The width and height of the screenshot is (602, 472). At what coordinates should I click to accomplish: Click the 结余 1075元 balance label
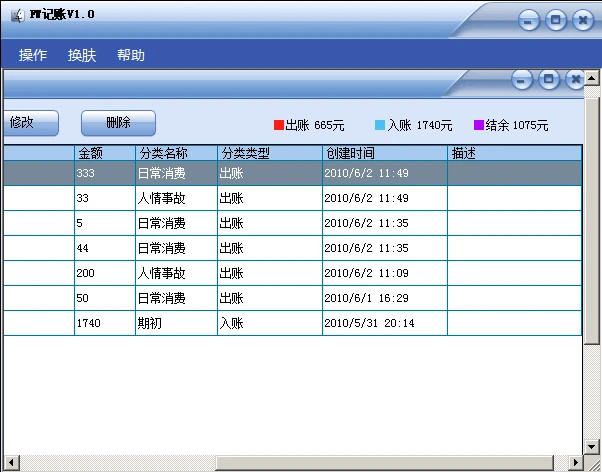[x=517, y=125]
